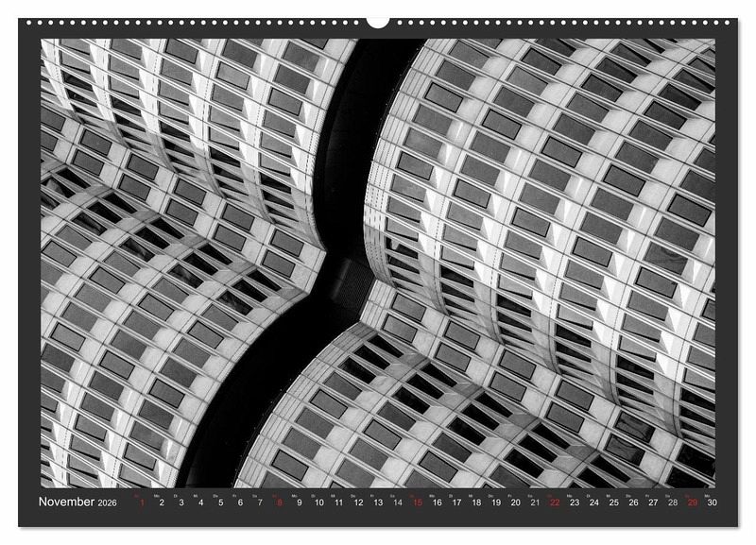Click the November month label
The image size is (756, 545).
(66, 502)
